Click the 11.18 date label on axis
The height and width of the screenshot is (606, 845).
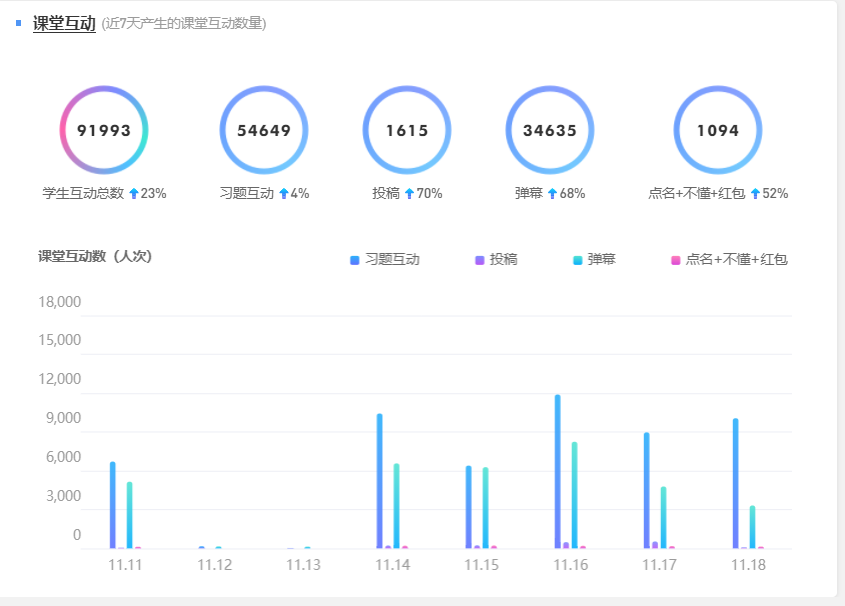pyautogui.click(x=748, y=565)
